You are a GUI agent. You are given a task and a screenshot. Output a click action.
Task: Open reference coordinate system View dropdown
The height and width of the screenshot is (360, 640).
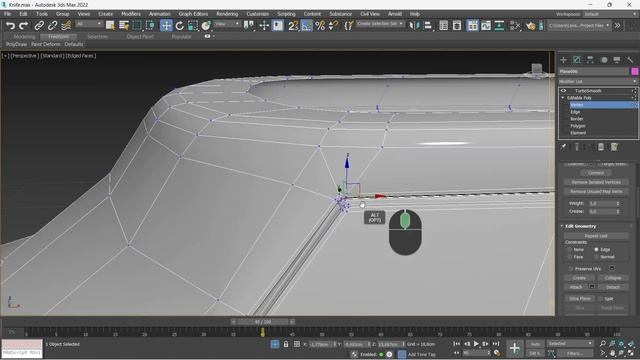(227, 24)
